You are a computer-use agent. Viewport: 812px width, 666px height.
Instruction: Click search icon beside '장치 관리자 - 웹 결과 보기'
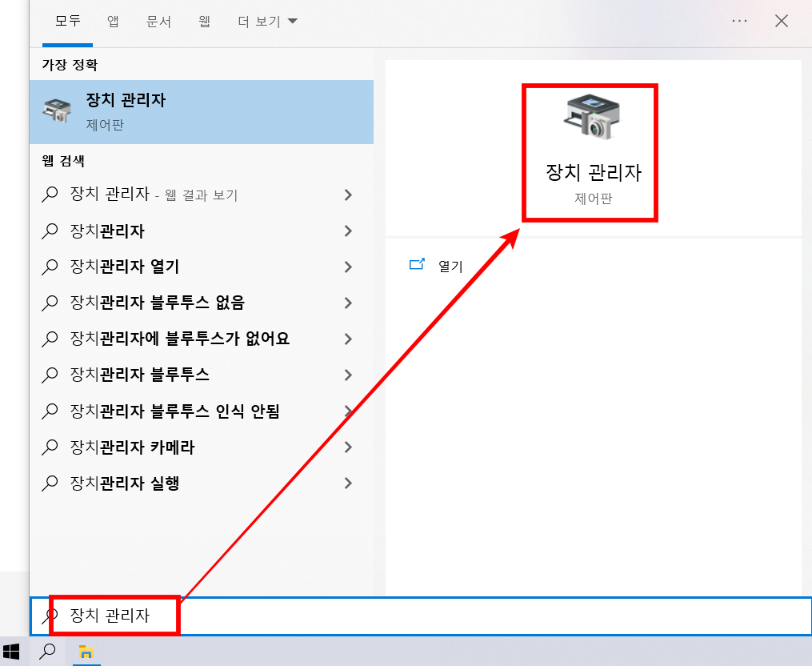click(x=50, y=195)
